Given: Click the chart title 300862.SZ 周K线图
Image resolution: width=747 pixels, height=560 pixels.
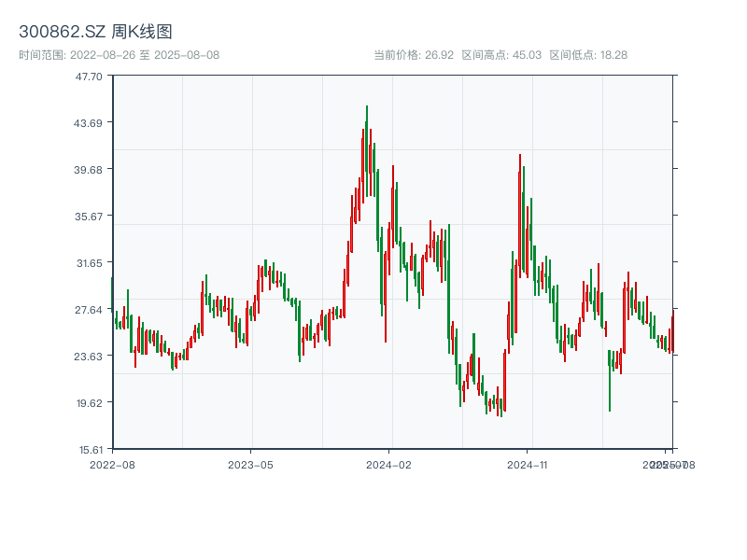Looking at the screenshot, I should click(95, 32).
